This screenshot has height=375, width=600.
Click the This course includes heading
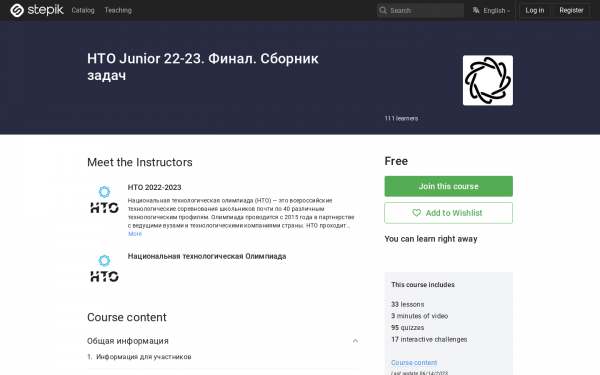click(423, 285)
